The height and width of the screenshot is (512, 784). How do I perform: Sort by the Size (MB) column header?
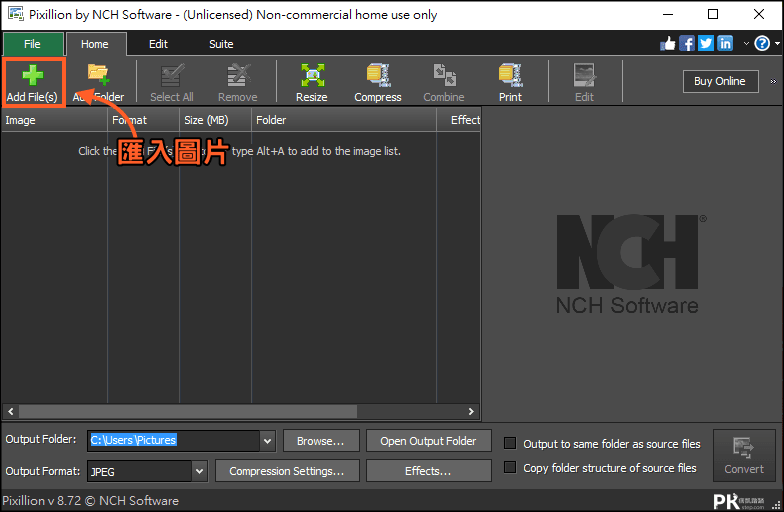point(215,120)
